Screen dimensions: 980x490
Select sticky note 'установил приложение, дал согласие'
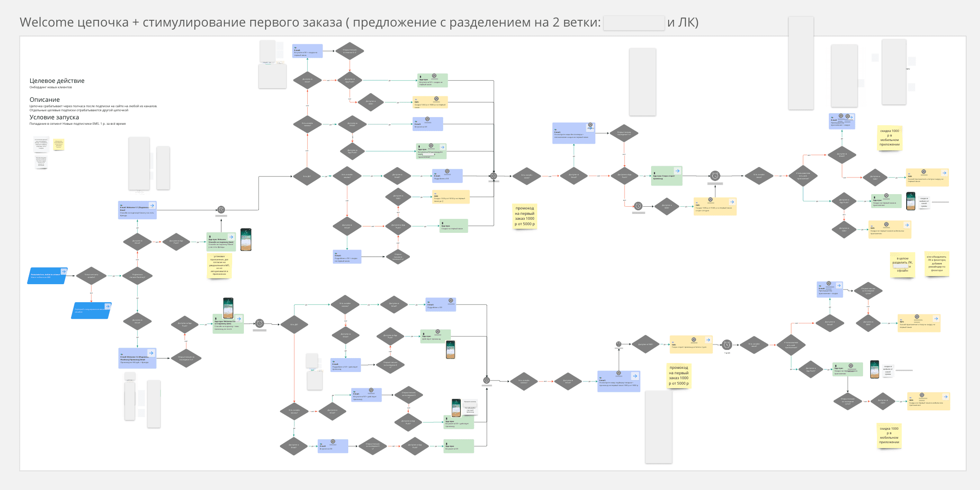click(x=219, y=265)
